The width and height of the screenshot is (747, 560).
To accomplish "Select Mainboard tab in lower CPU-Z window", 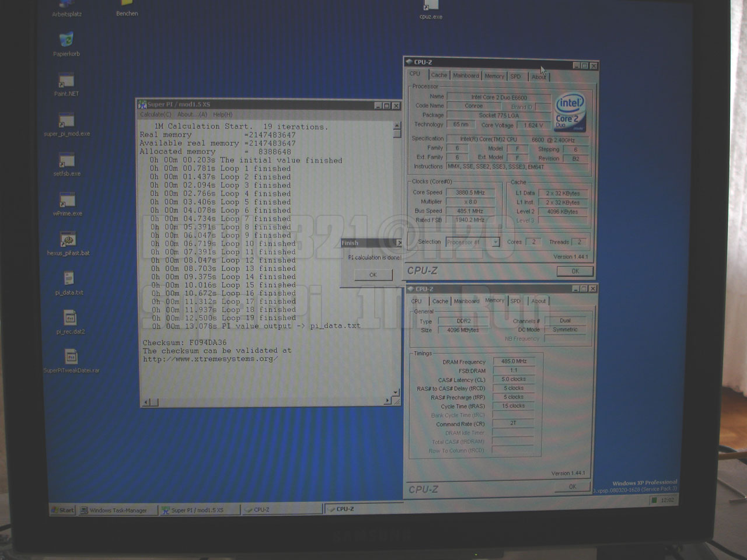I will tap(467, 301).
